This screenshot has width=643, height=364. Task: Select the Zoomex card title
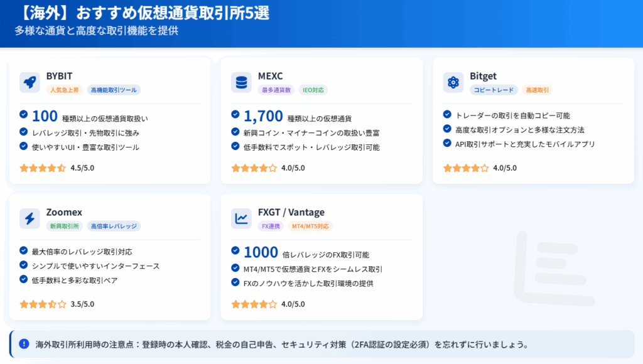pos(64,213)
